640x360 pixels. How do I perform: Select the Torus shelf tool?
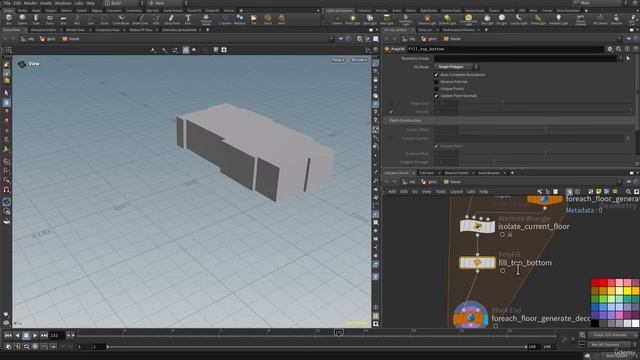click(x=49, y=19)
